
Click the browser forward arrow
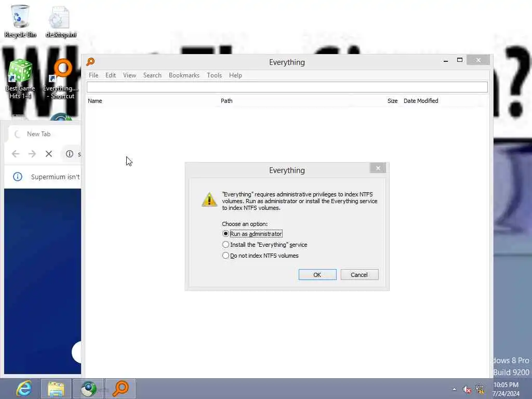click(32, 154)
